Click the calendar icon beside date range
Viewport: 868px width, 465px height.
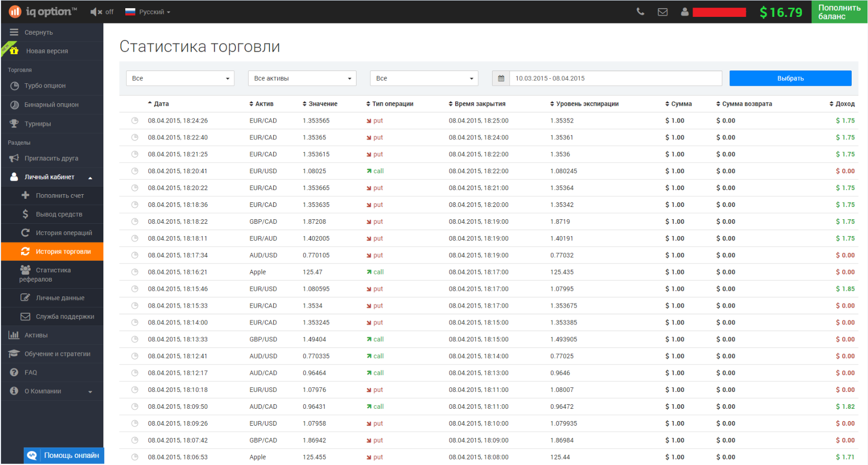point(501,78)
